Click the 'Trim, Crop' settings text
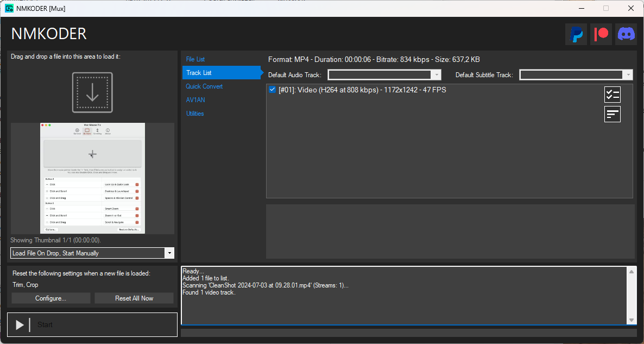The image size is (644, 344). point(26,284)
